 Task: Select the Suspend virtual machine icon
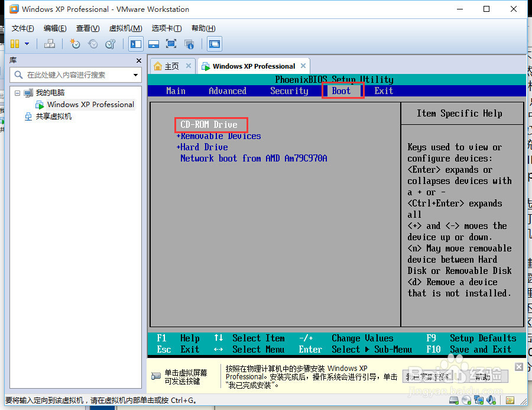coord(14,44)
